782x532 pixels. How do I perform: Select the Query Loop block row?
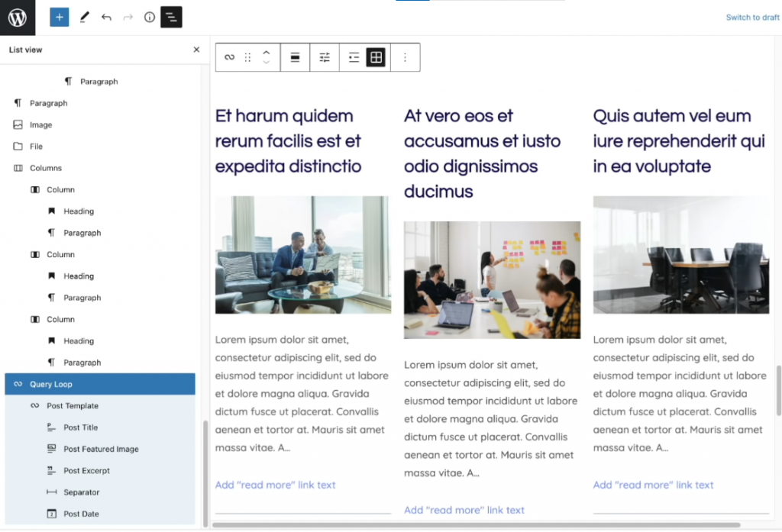tap(100, 384)
